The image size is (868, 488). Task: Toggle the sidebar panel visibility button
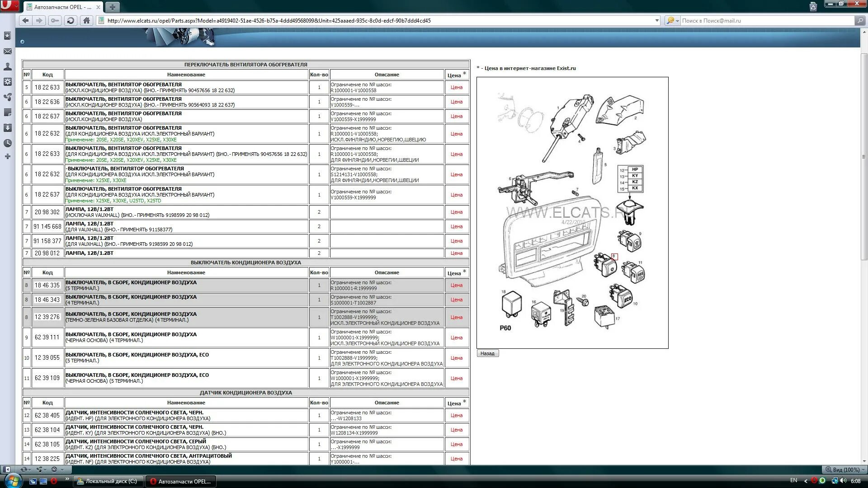point(6,469)
